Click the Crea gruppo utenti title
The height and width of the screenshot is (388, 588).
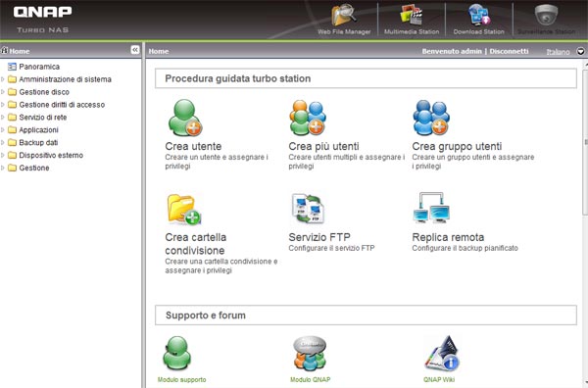coord(457,146)
